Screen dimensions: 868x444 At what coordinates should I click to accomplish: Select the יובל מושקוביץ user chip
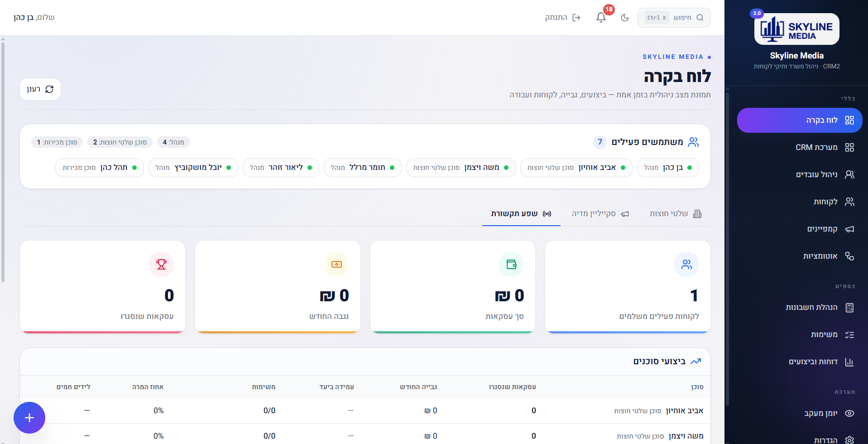pos(193,168)
